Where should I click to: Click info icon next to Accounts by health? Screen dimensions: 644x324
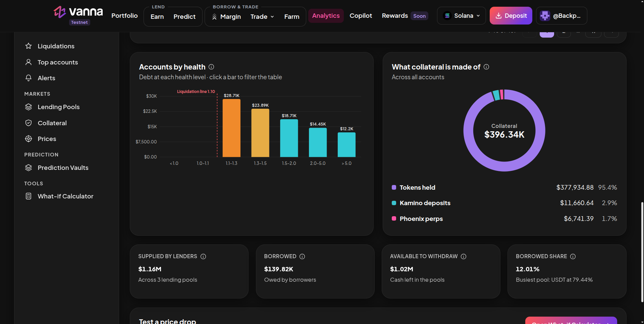(211, 67)
